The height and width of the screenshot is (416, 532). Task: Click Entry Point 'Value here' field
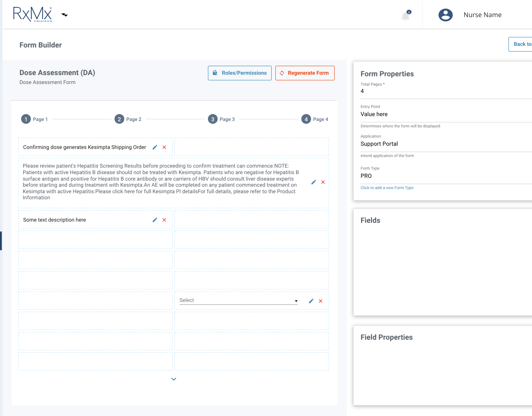pos(446,114)
